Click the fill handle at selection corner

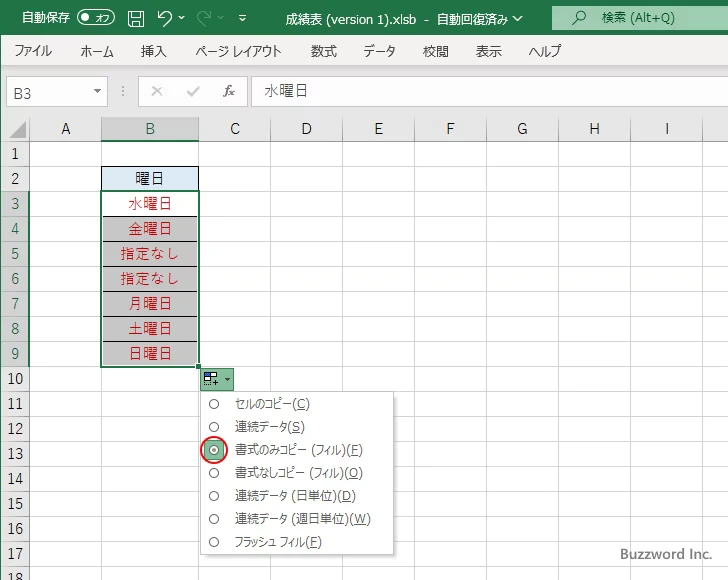click(x=199, y=367)
